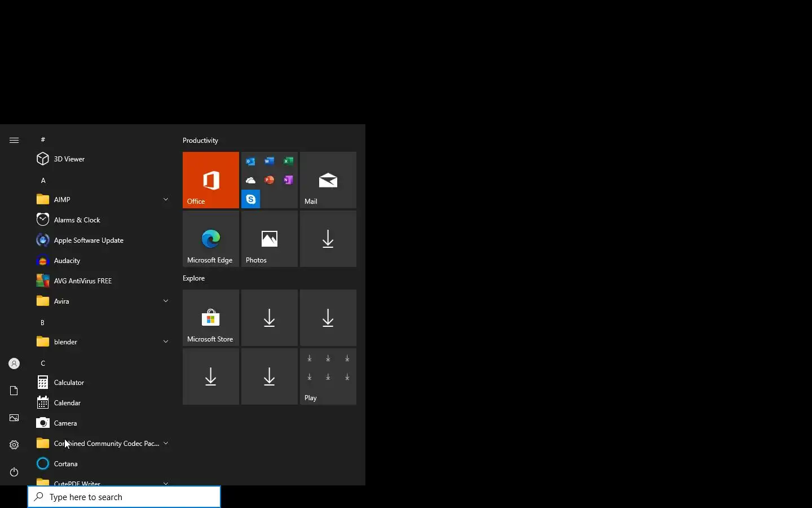
Task: Open the Calculator app
Action: [101, 383]
